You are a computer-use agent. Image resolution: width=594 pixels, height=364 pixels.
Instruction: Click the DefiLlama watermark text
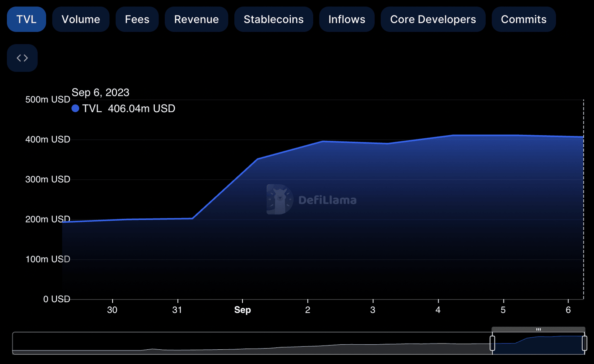click(x=327, y=200)
